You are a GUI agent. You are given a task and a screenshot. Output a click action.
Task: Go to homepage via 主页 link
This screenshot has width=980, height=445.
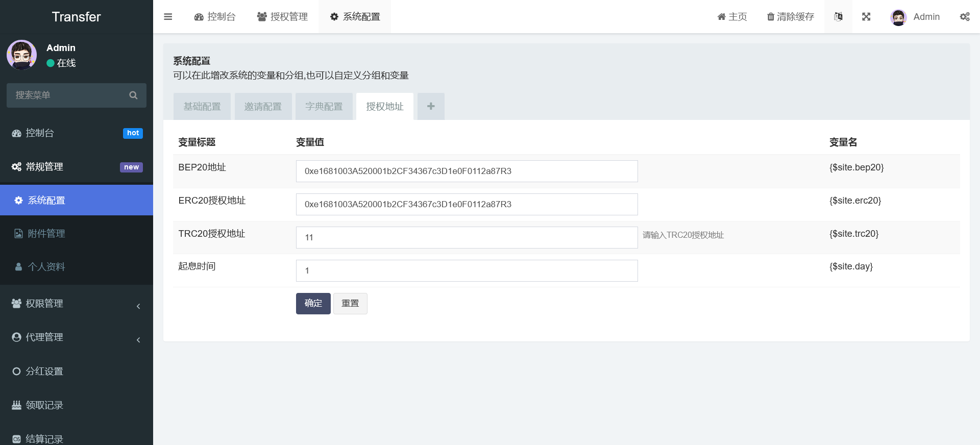click(x=732, y=17)
